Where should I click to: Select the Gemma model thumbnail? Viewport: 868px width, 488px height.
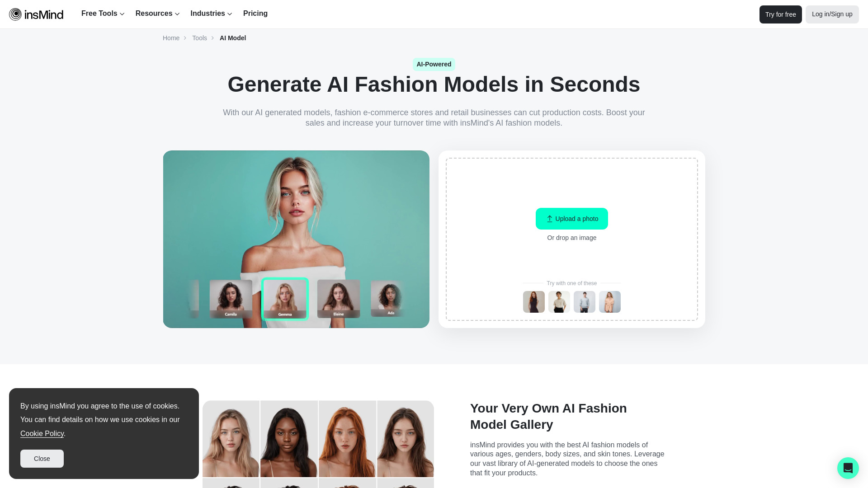pyautogui.click(x=284, y=298)
